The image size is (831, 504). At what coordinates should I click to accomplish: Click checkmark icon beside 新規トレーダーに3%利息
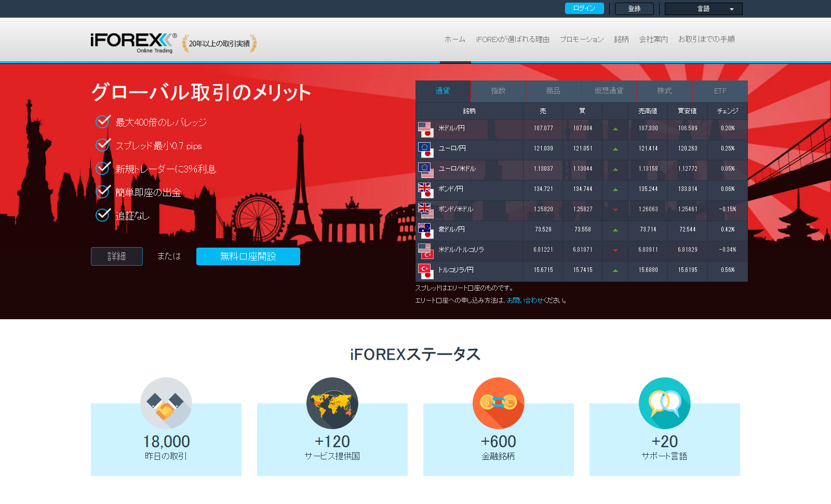click(x=103, y=168)
